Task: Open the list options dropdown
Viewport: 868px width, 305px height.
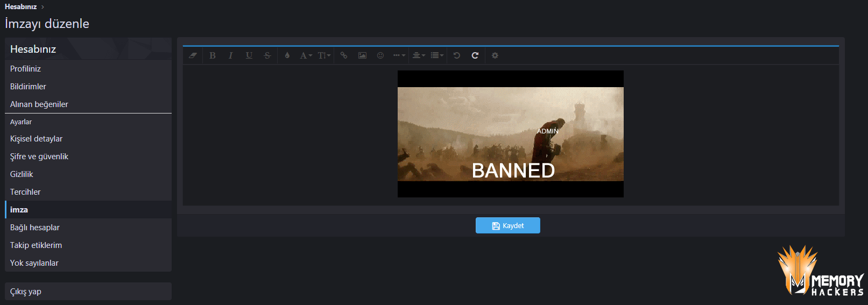Action: [x=437, y=55]
